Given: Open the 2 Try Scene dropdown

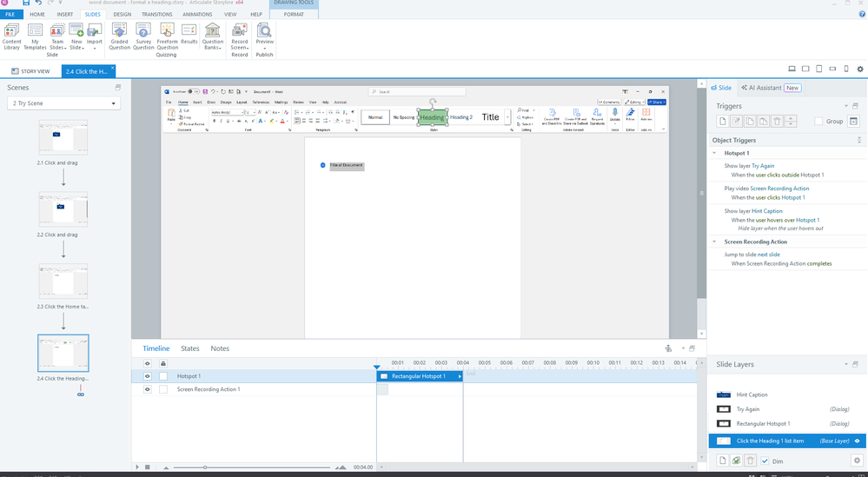Looking at the screenshot, I should click(x=63, y=104).
